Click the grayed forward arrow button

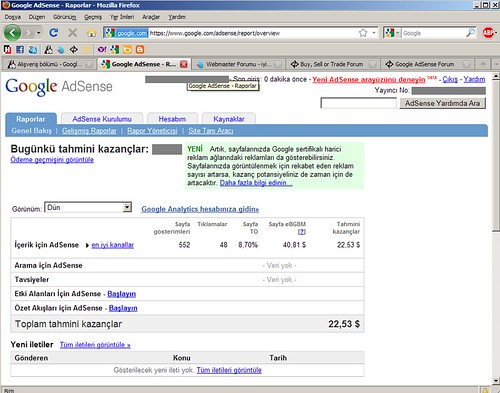(x=29, y=33)
